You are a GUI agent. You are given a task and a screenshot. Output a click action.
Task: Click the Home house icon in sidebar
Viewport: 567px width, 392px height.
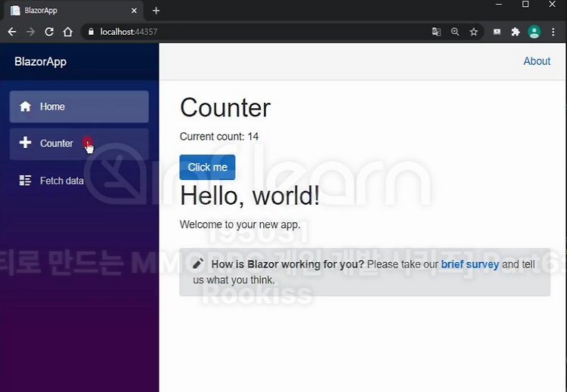tap(25, 106)
